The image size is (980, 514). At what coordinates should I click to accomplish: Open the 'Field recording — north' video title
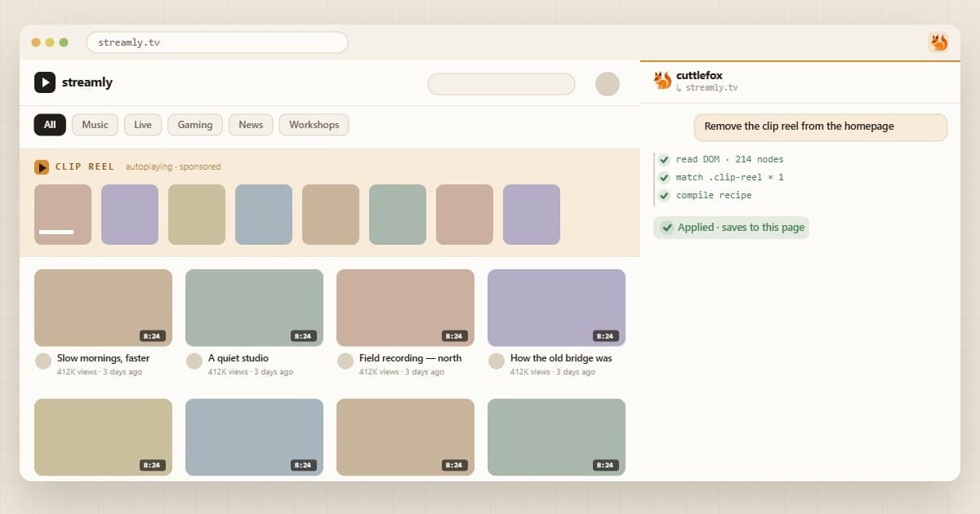coord(411,358)
